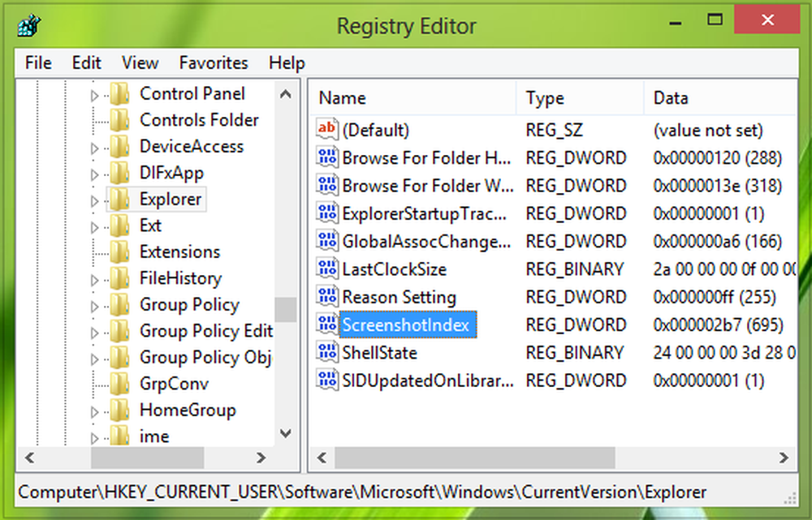Image resolution: width=812 pixels, height=520 pixels.
Task: Select the LastClockSize value name
Action: (394, 269)
